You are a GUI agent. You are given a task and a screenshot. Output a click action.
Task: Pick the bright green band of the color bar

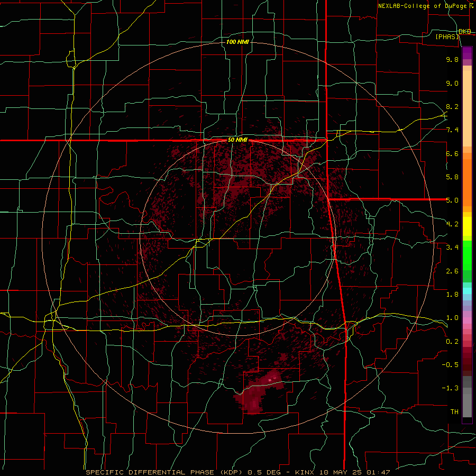pyautogui.click(x=467, y=255)
